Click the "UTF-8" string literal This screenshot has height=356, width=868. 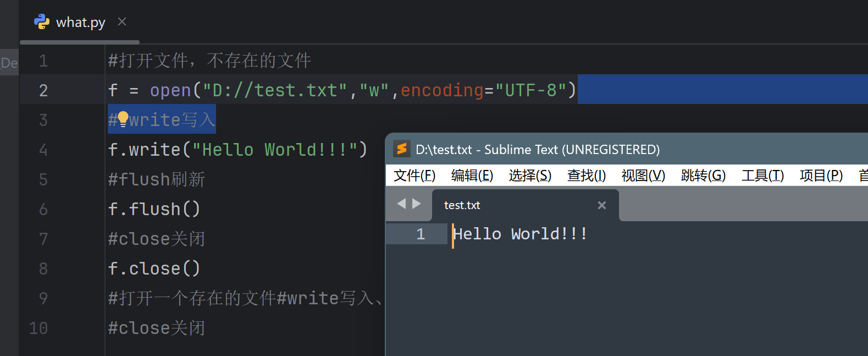[530, 90]
